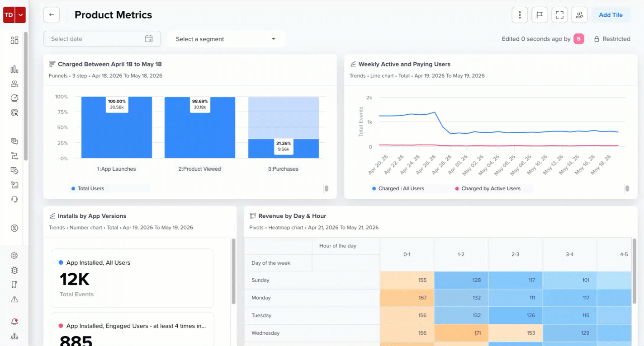Image resolution: width=644 pixels, height=346 pixels.
Task: Click the back arrow button beside Product Metrics
Action: (52, 15)
